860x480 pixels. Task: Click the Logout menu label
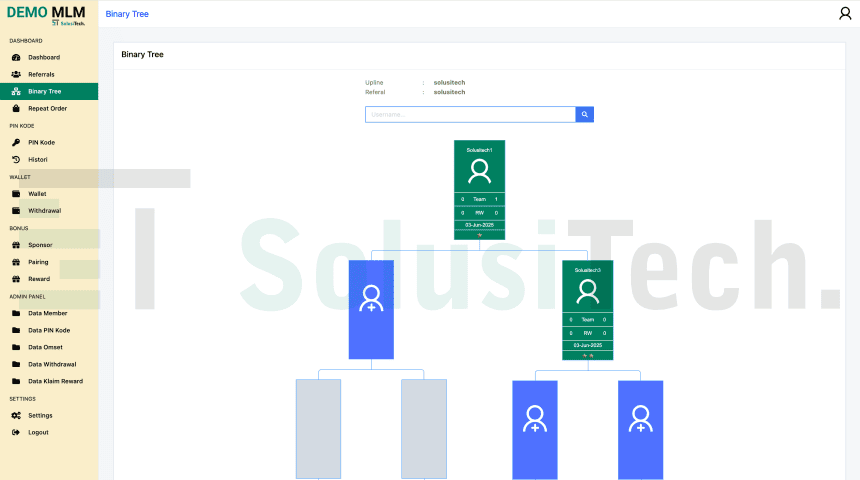pyautogui.click(x=38, y=432)
